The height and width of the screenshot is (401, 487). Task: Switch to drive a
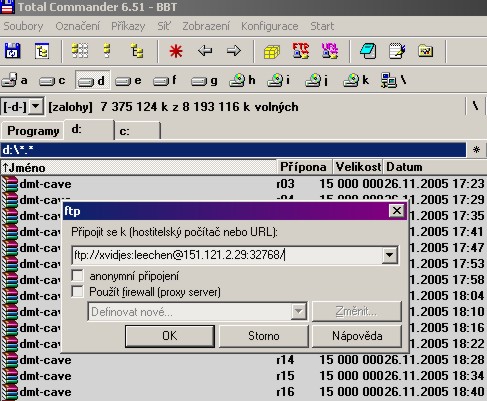click(x=14, y=80)
